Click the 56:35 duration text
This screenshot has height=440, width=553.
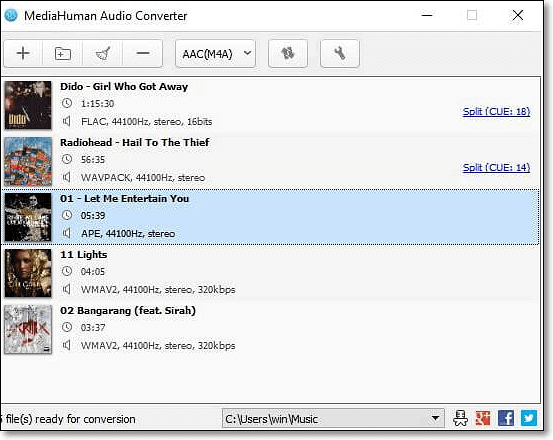(93, 160)
